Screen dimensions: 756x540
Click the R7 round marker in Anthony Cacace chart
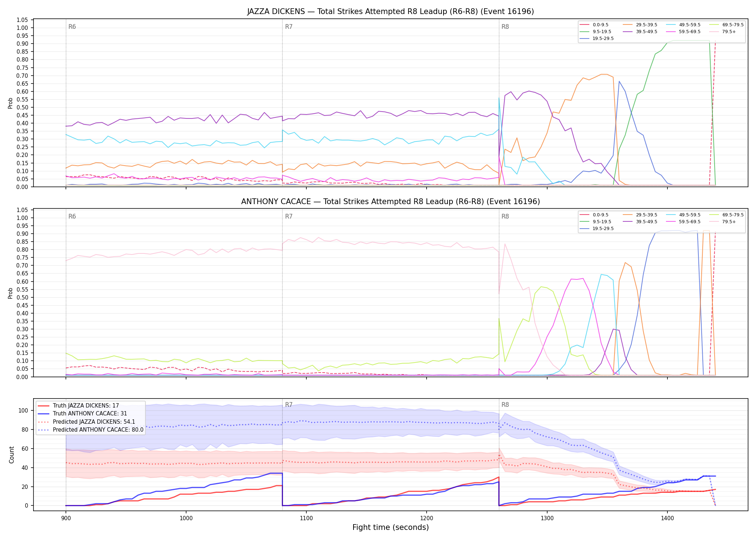[289, 216]
